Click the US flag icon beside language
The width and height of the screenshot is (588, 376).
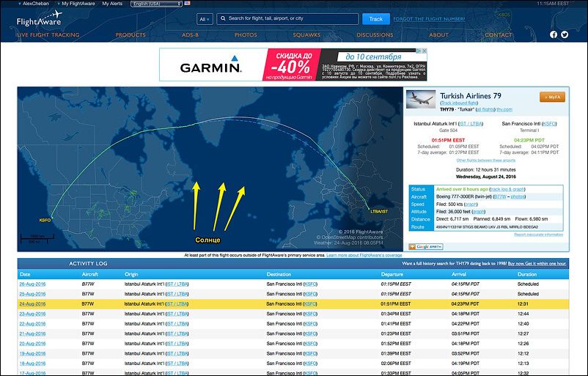[187, 4]
